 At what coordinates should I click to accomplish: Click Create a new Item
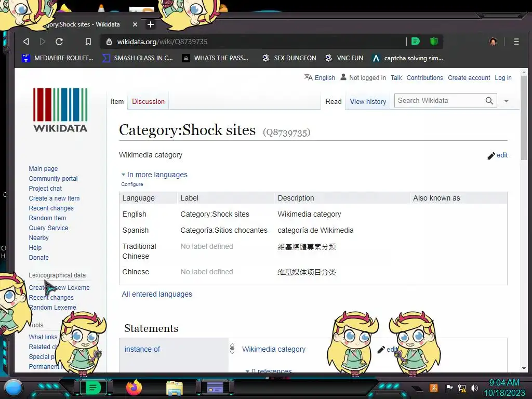[x=54, y=198]
